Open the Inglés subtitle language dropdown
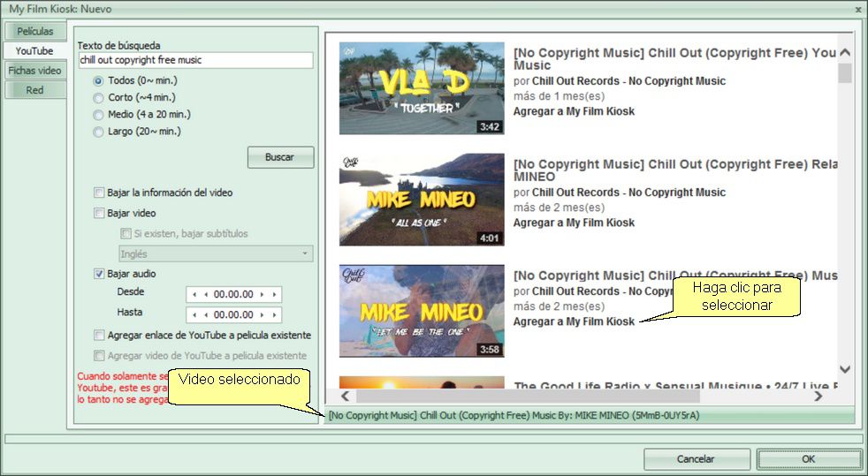This screenshot has height=476, width=868. pyautogui.click(x=216, y=253)
